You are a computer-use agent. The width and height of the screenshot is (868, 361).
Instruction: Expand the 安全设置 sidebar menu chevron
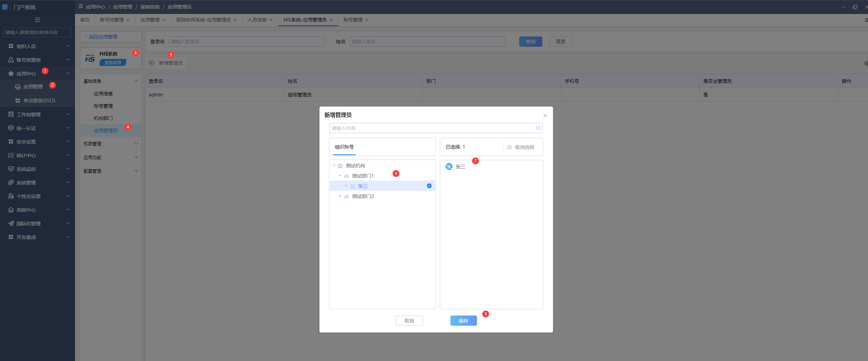68,141
